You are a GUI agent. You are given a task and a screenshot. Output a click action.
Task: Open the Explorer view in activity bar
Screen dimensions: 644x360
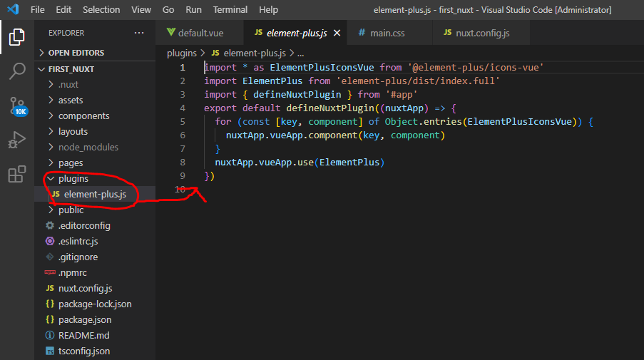[16, 37]
